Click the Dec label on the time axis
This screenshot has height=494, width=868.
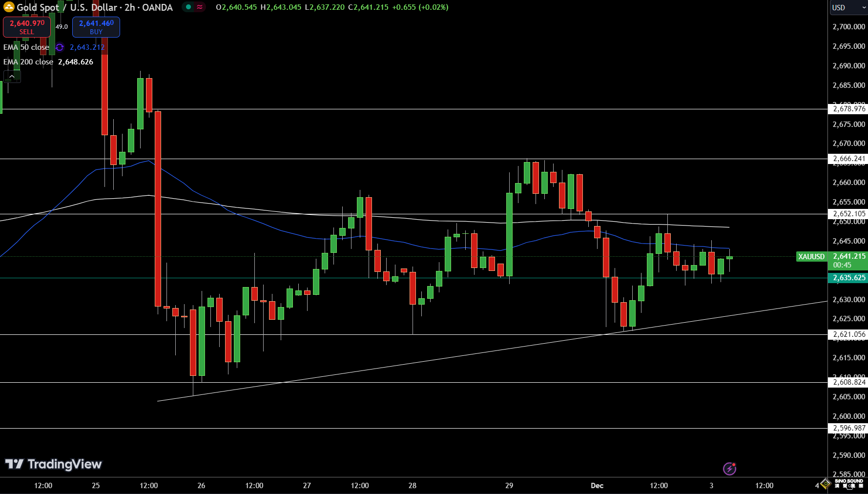coord(597,486)
